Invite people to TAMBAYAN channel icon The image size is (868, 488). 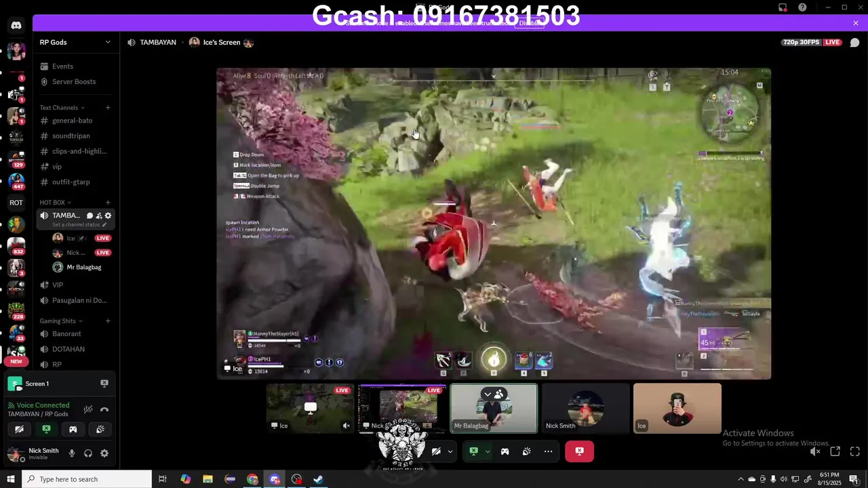[x=99, y=216]
